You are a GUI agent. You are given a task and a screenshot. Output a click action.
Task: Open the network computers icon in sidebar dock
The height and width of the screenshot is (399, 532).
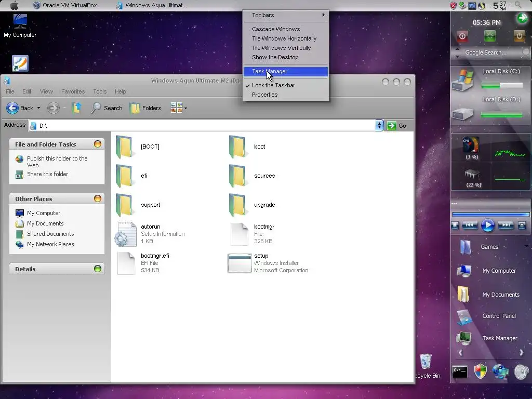(x=500, y=371)
